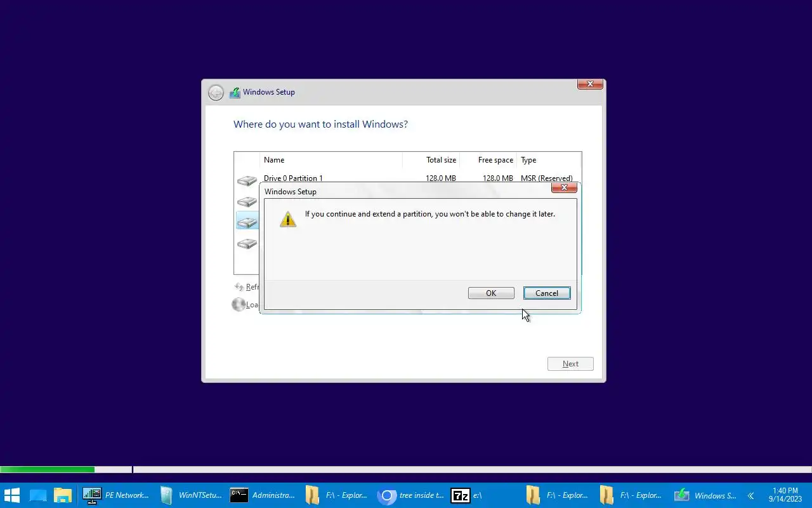This screenshot has height=508, width=812.
Task: Sort by the Name column header
Action: [274, 160]
